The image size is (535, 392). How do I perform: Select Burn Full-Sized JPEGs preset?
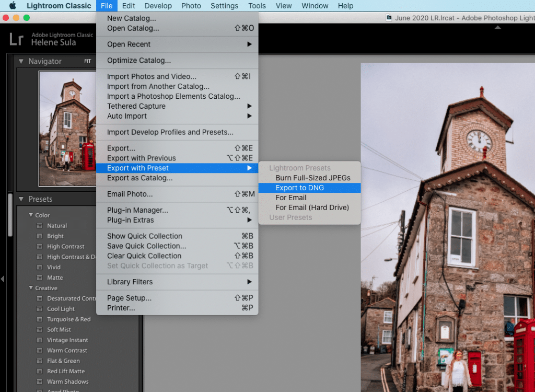coord(309,178)
